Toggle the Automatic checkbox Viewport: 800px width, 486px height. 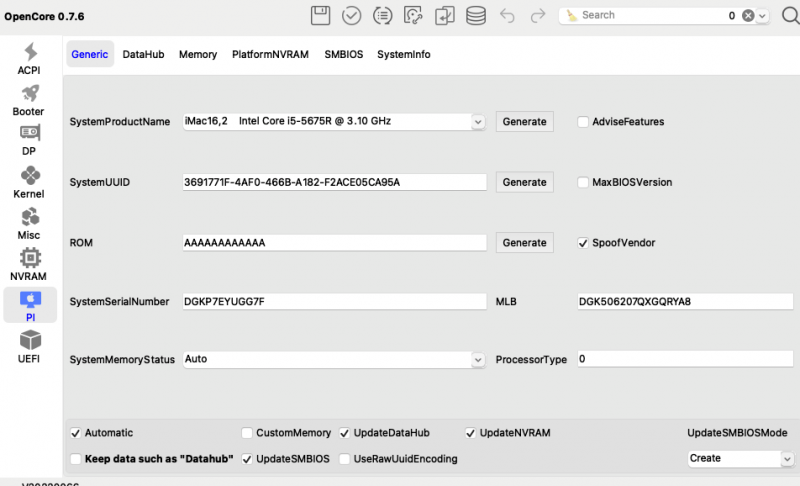[x=76, y=433]
